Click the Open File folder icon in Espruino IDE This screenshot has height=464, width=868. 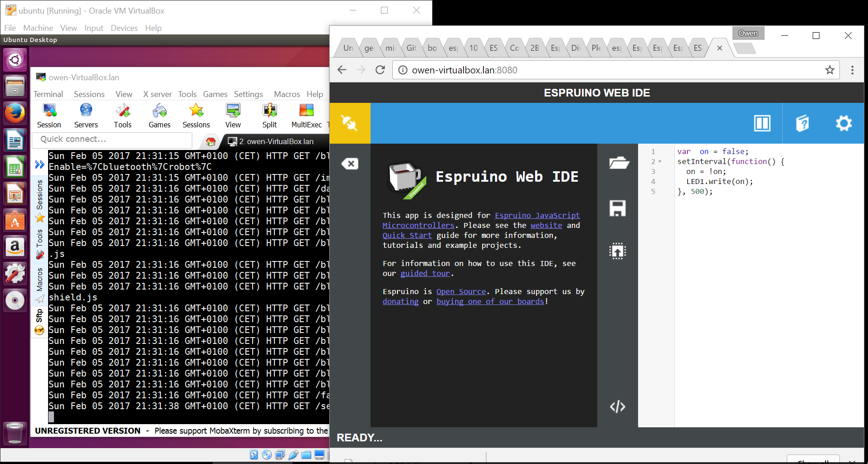619,163
